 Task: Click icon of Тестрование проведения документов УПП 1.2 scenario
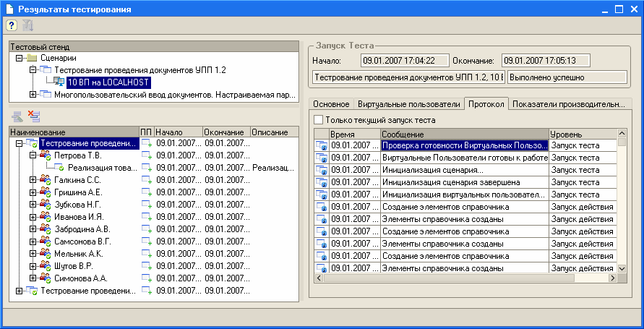(x=46, y=70)
